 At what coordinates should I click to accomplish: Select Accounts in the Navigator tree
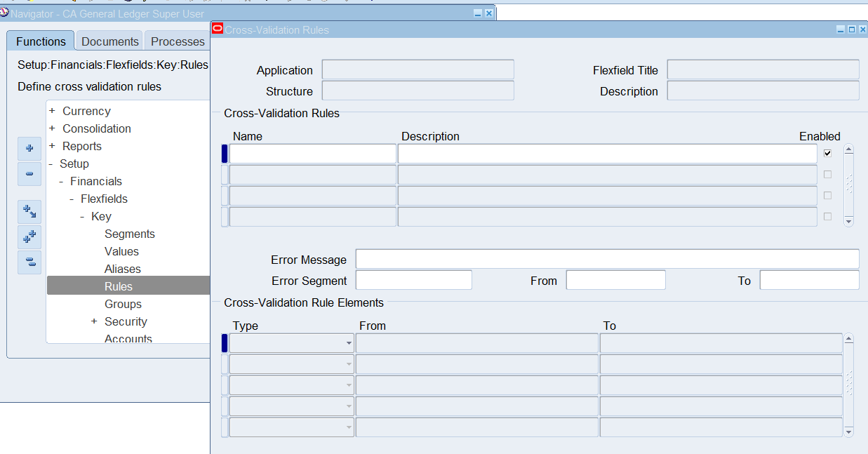point(128,338)
